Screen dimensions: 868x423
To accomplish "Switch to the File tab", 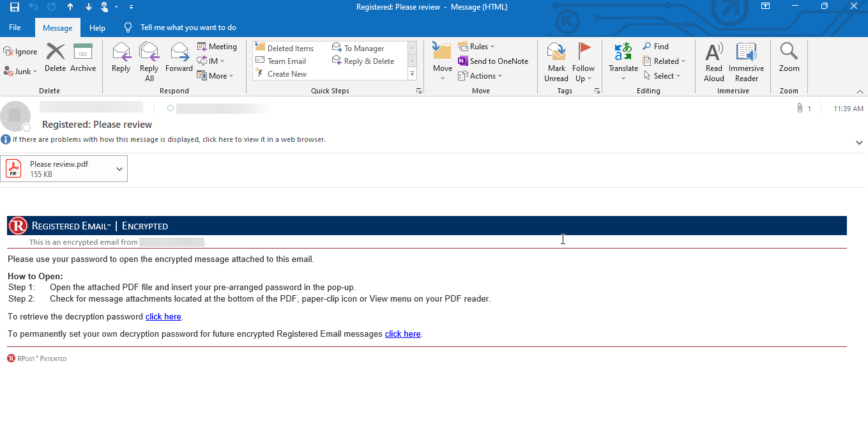I will click(15, 27).
